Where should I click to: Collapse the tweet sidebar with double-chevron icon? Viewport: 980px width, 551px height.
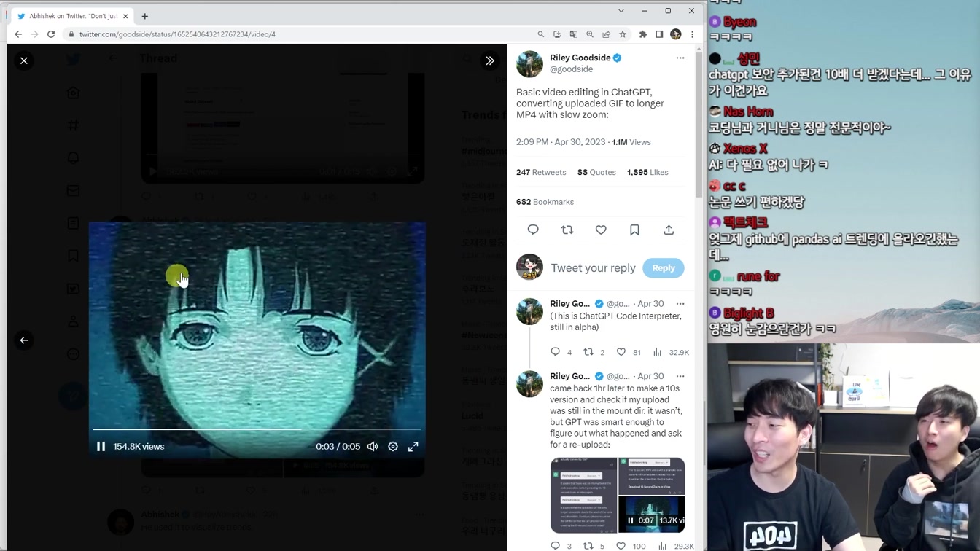[x=490, y=60]
